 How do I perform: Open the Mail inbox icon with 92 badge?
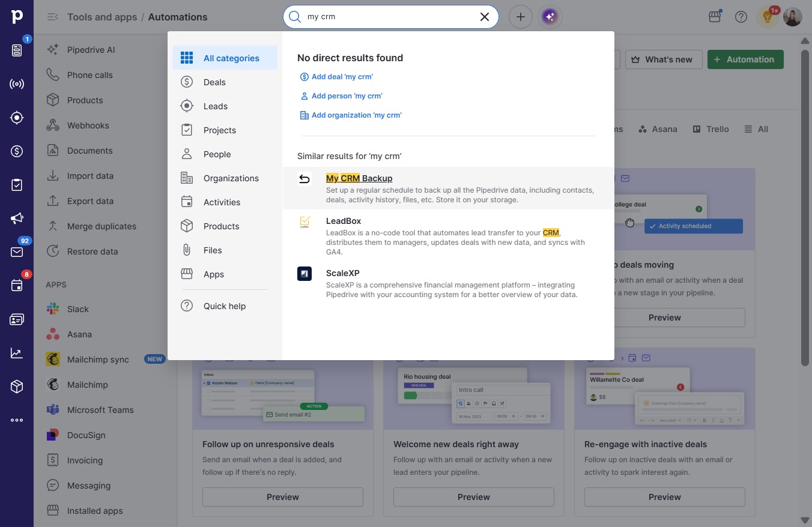click(17, 252)
